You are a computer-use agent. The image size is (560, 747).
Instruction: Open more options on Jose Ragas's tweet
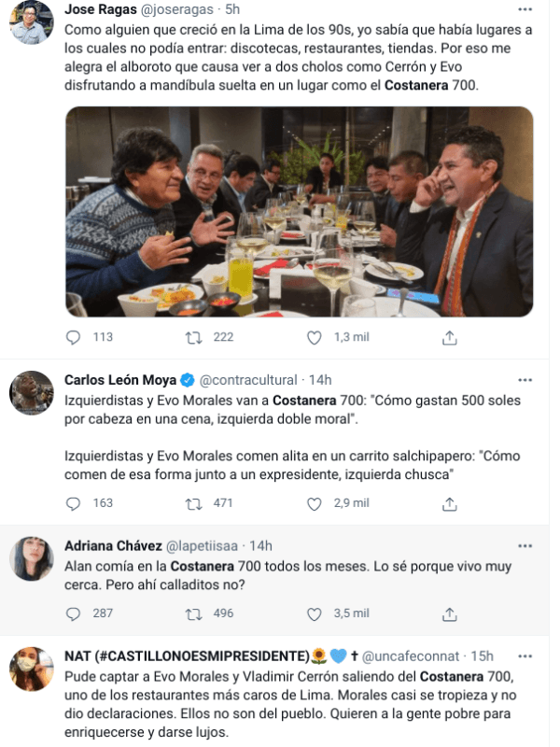pyautogui.click(x=525, y=10)
